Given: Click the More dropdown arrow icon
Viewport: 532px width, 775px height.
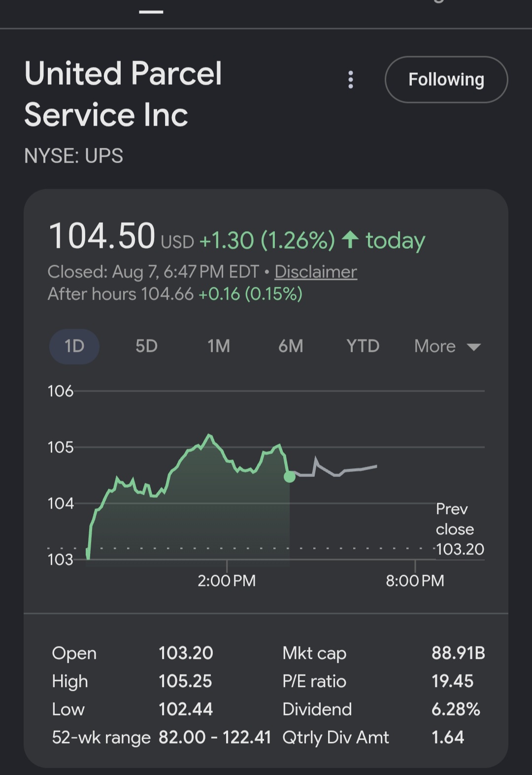Looking at the screenshot, I should (474, 347).
